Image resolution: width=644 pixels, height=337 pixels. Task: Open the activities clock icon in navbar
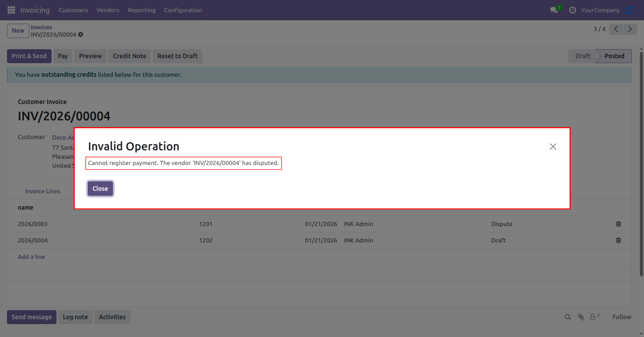point(572,10)
